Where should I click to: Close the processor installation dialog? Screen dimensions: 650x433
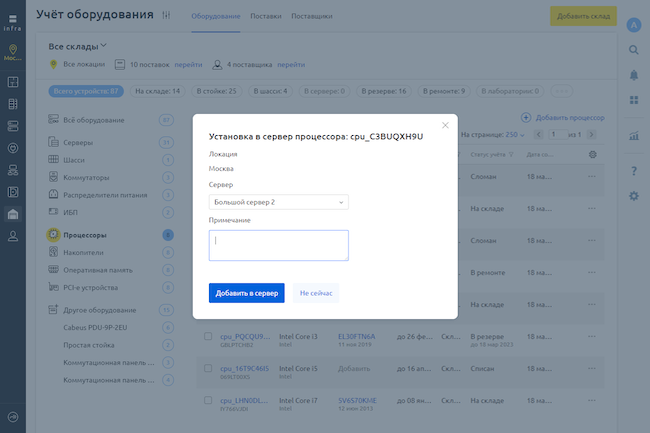click(x=445, y=125)
